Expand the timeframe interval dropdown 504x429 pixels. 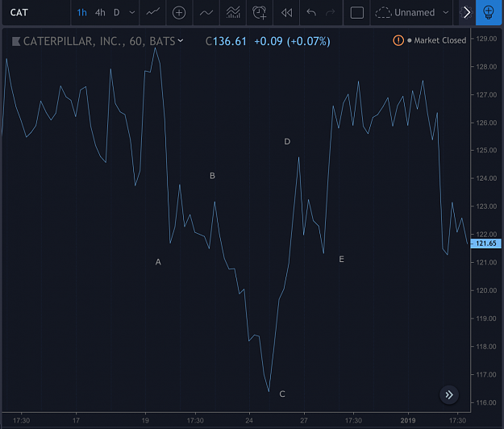point(131,13)
